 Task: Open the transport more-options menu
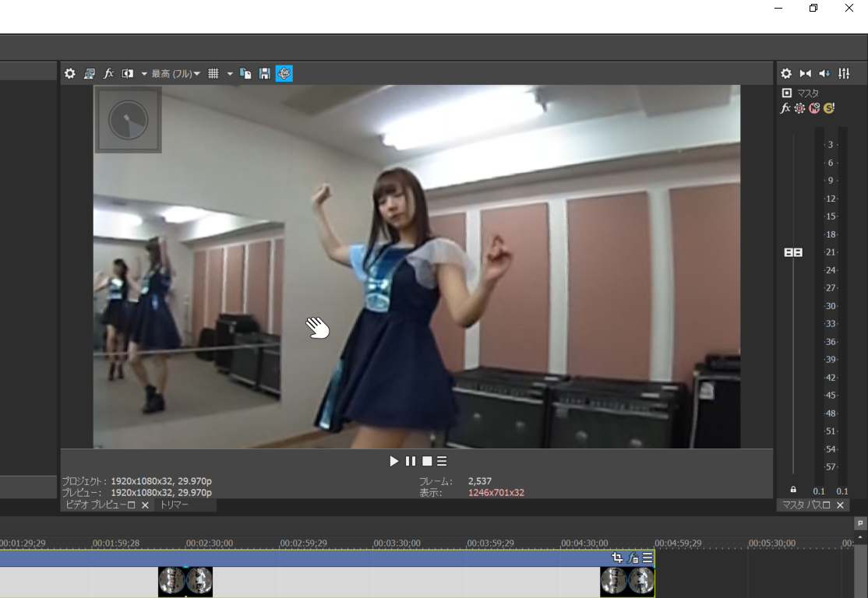pos(442,461)
